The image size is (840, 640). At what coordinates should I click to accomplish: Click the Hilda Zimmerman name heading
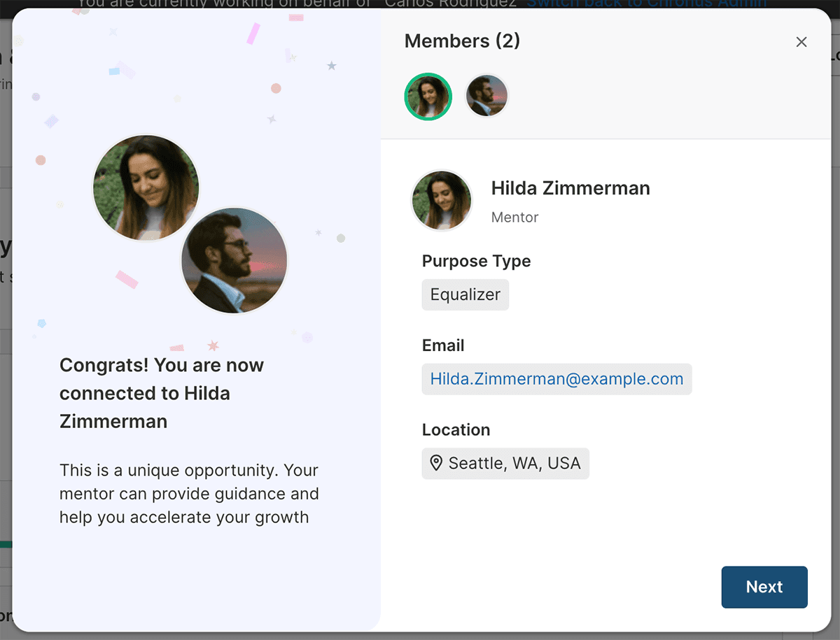[570, 188]
